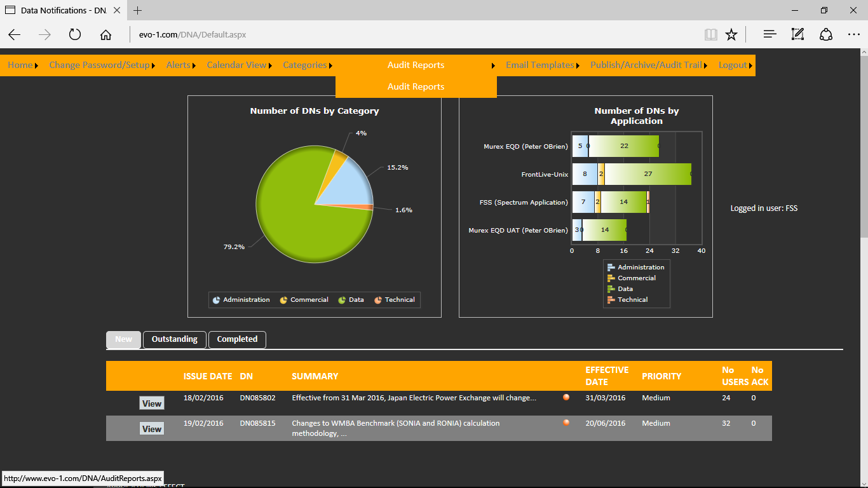Screen dimensions: 868x488
Task: Switch to the Outstanding tab
Action: tap(175, 339)
